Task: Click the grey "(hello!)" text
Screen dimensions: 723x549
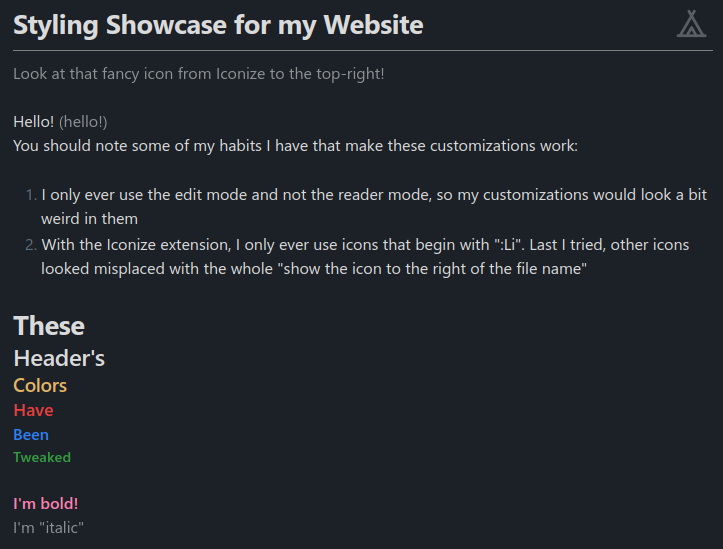Action: point(83,122)
